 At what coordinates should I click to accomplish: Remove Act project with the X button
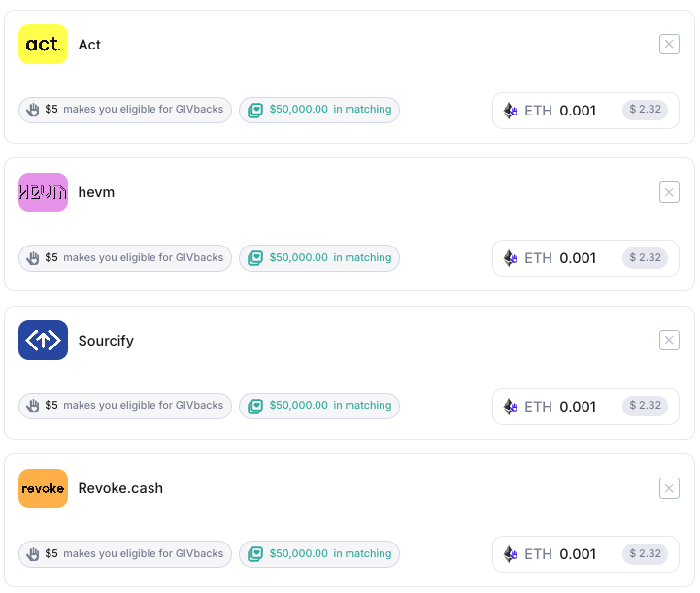669,45
